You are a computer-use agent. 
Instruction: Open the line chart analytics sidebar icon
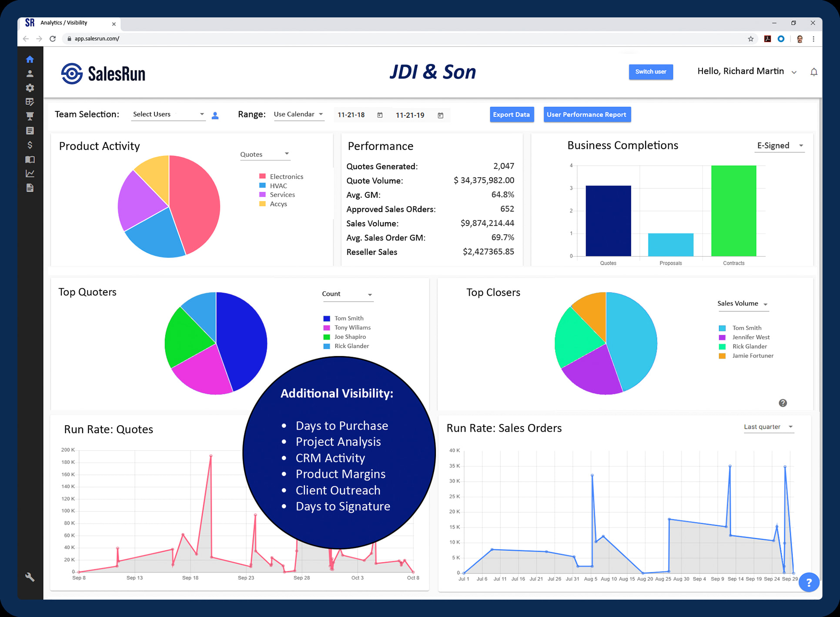[30, 173]
